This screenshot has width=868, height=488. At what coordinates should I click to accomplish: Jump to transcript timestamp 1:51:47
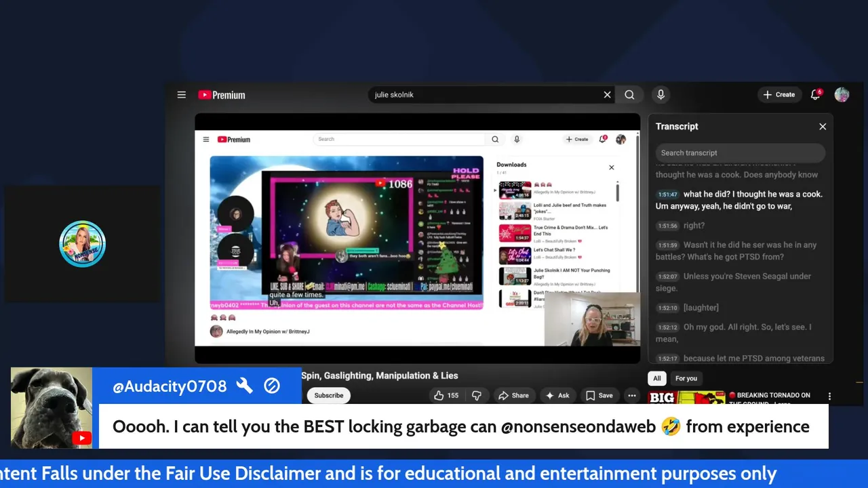click(x=668, y=195)
